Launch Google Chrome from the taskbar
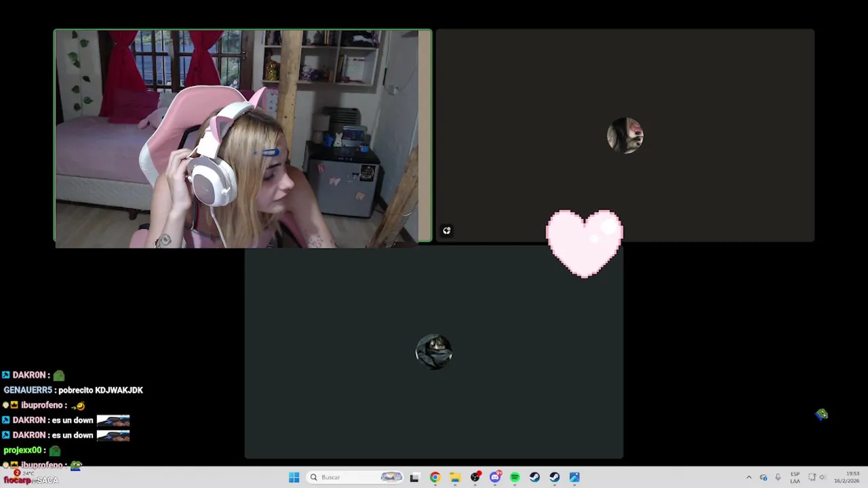 435,477
